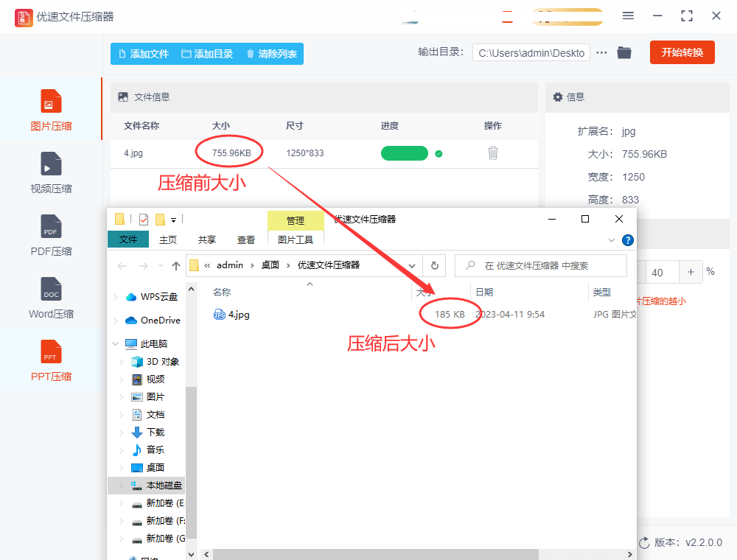
Task: Select WPS云盘 in the navigation pane
Action: pyautogui.click(x=152, y=297)
